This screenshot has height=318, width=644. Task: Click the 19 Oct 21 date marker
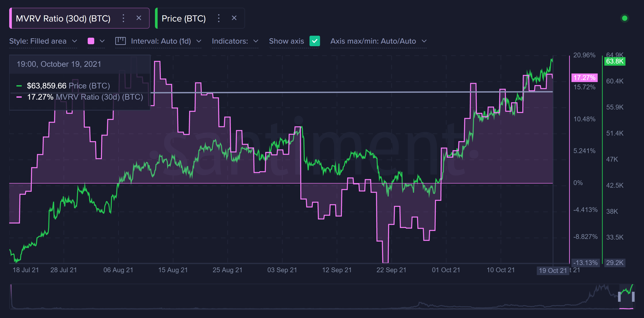(x=553, y=270)
